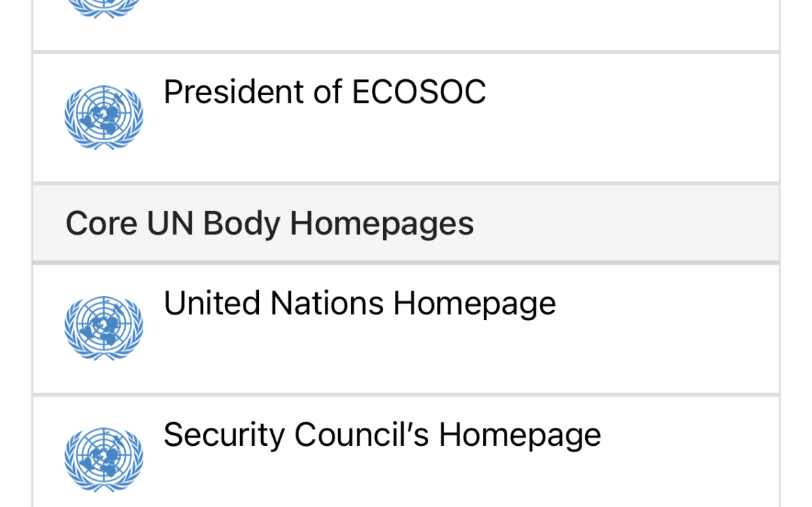Select the Security Council's Homepage list row
This screenshot has height=507, width=812.
tap(406, 451)
